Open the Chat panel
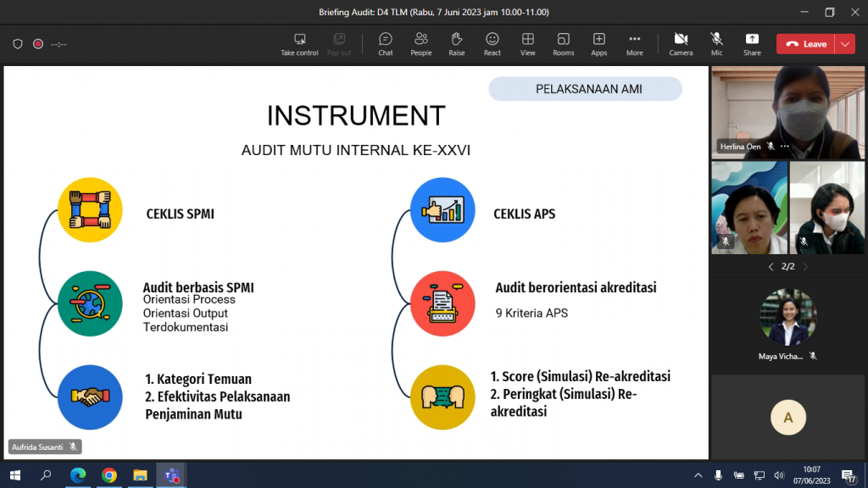Image resolution: width=868 pixels, height=488 pixels. [385, 43]
